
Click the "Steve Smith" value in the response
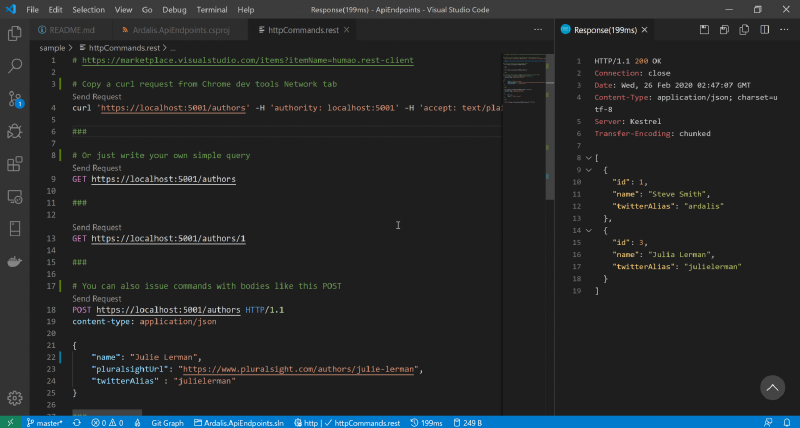pos(677,194)
